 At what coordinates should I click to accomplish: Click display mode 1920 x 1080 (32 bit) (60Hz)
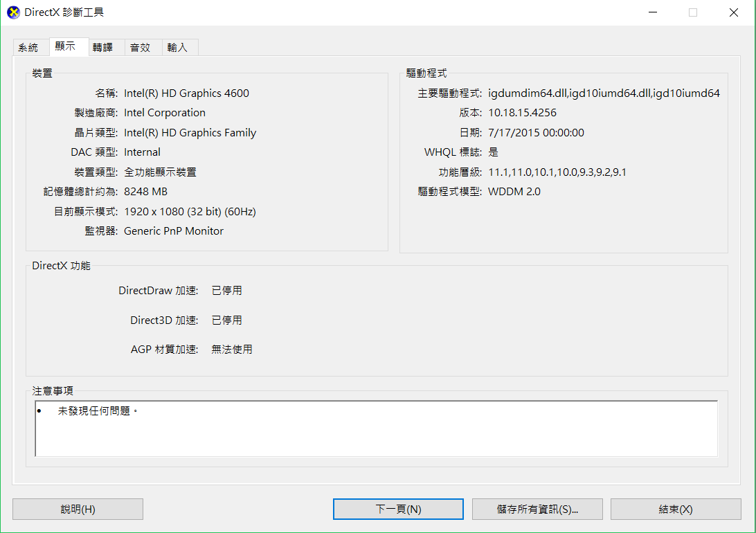pos(190,212)
